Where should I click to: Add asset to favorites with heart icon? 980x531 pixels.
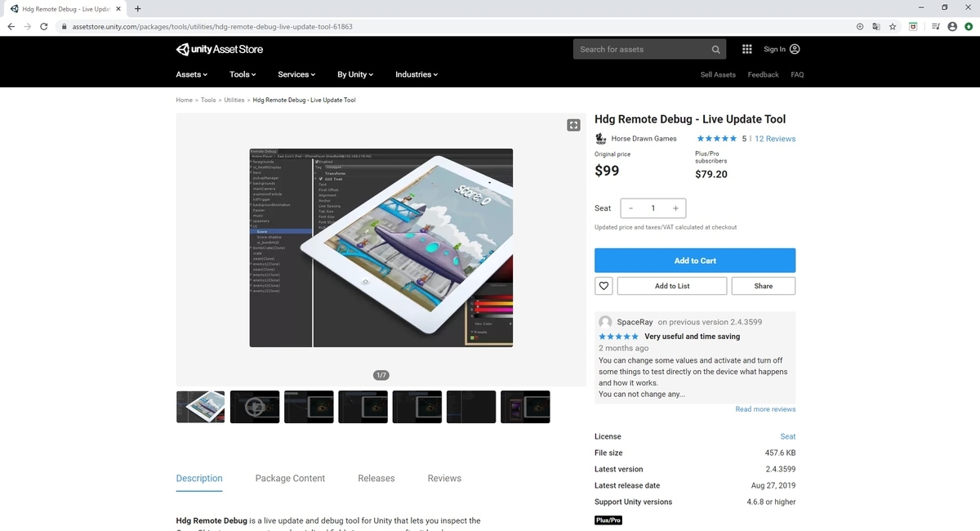pyautogui.click(x=604, y=286)
